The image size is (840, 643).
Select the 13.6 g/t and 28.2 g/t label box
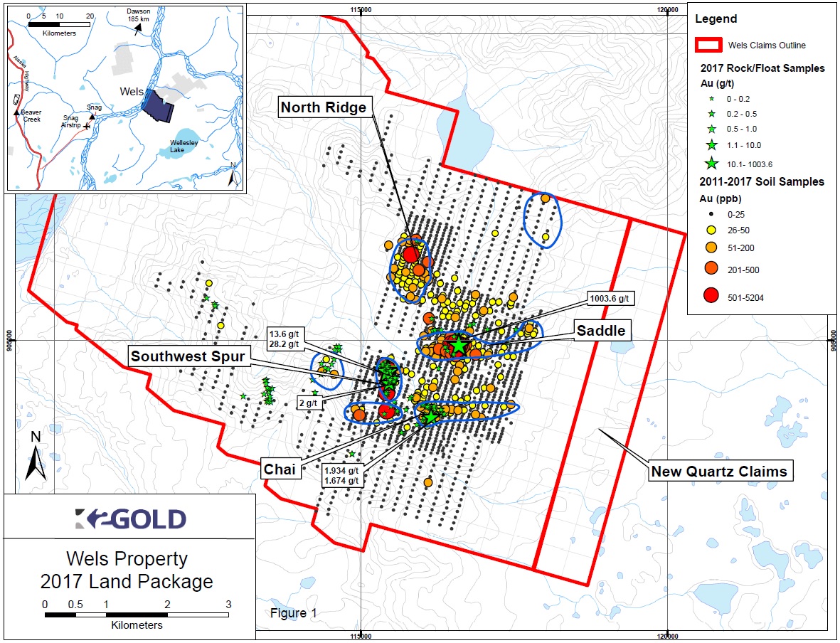click(284, 340)
